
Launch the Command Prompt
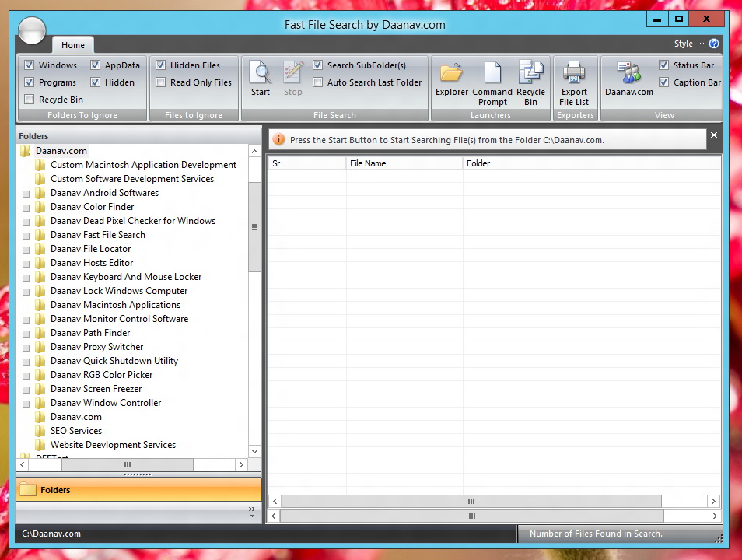492,79
